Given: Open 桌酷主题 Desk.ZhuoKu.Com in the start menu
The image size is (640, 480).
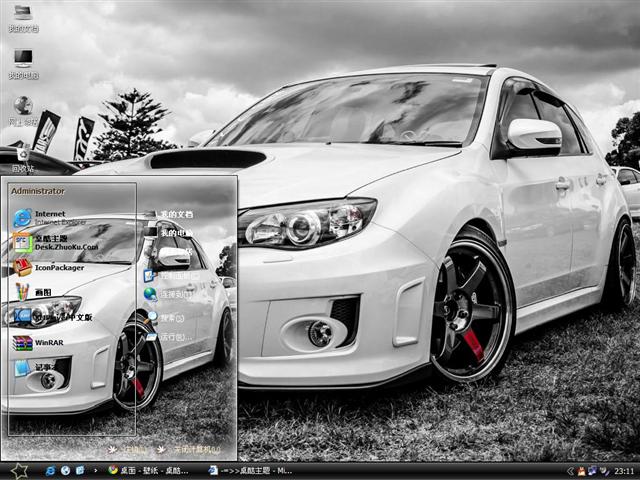Looking at the screenshot, I should (56, 242).
